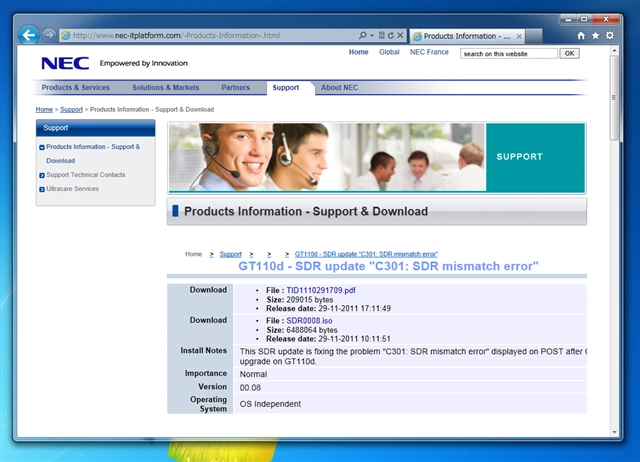Click the Home breadcrumb link at top
The image size is (640, 462).
coord(44,109)
